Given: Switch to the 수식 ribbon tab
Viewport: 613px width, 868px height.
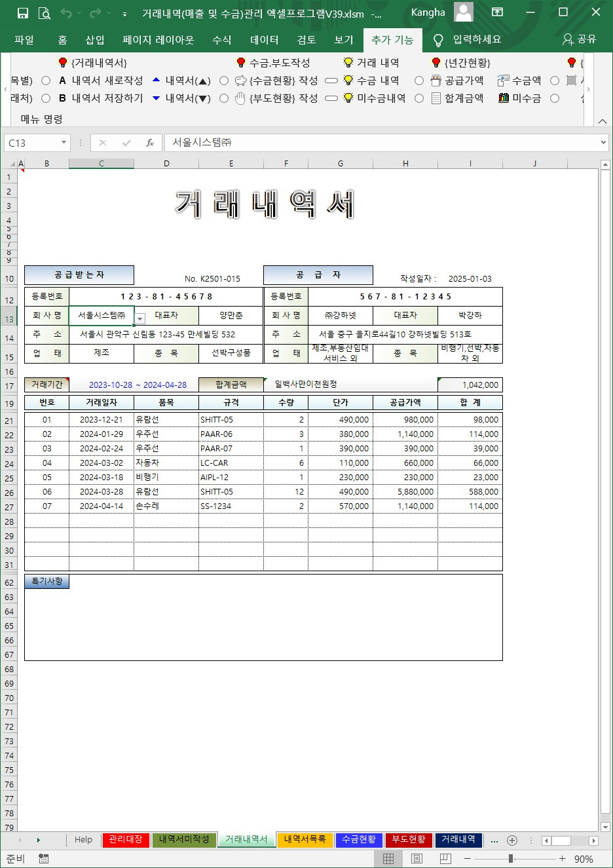Looking at the screenshot, I should 222,39.
